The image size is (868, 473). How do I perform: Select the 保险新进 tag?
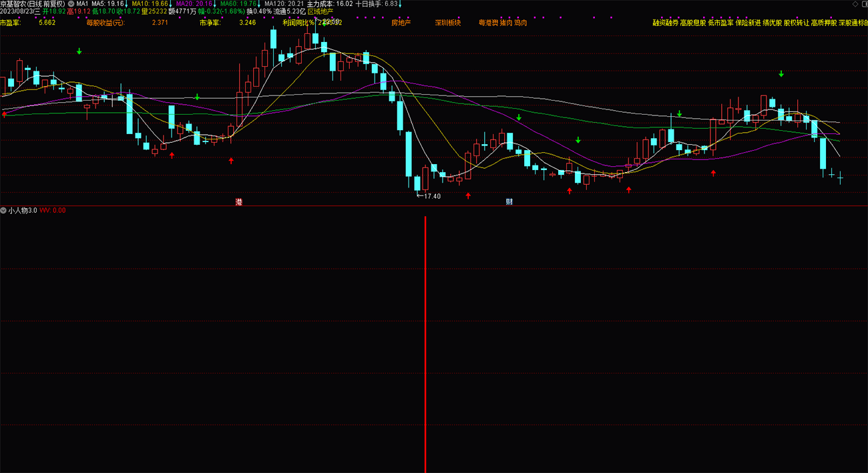tap(748, 23)
